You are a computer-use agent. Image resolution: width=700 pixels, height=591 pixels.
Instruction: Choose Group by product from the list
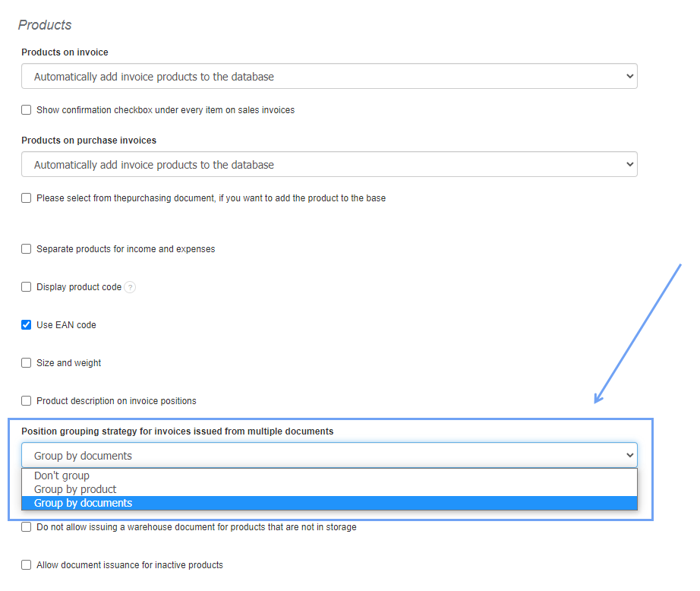point(75,490)
